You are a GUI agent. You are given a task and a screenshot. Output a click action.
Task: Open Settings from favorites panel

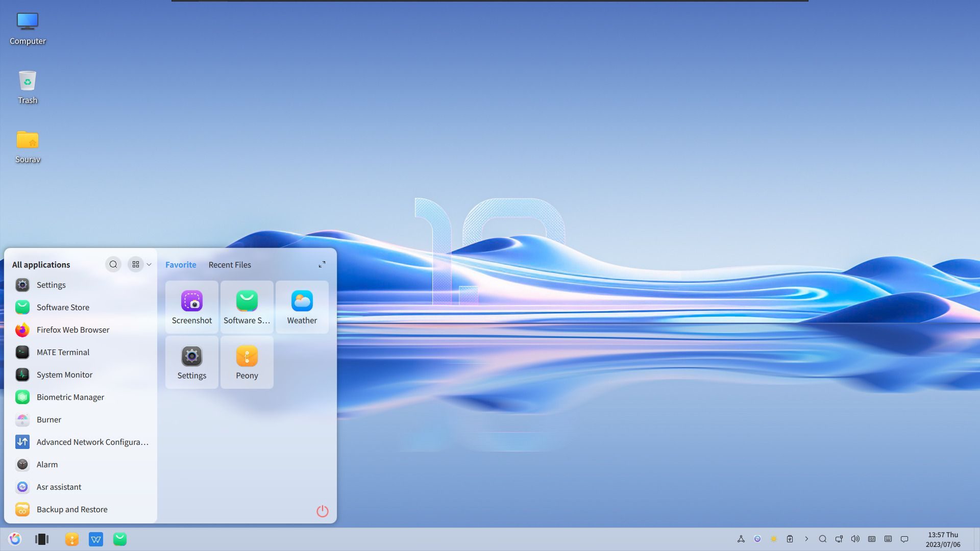click(192, 361)
